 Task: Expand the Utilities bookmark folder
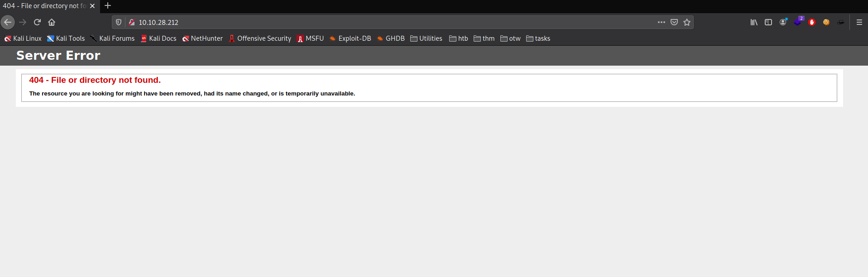tap(426, 38)
